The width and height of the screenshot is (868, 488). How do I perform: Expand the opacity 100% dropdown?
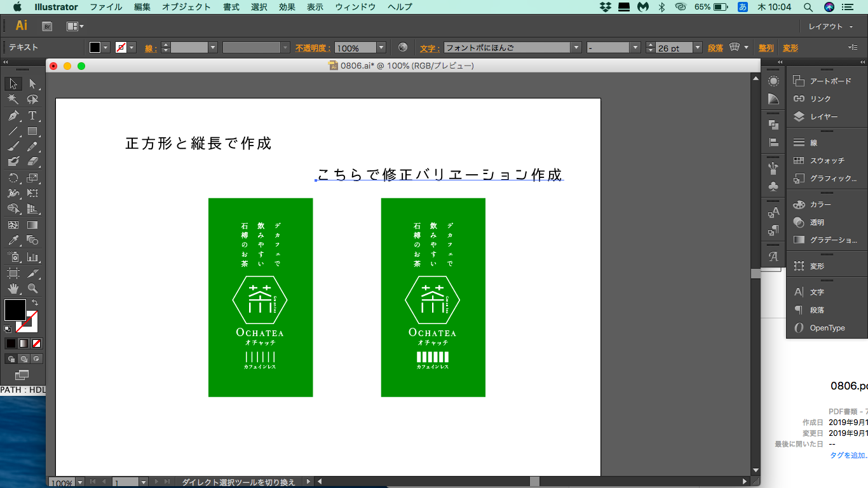pos(381,48)
